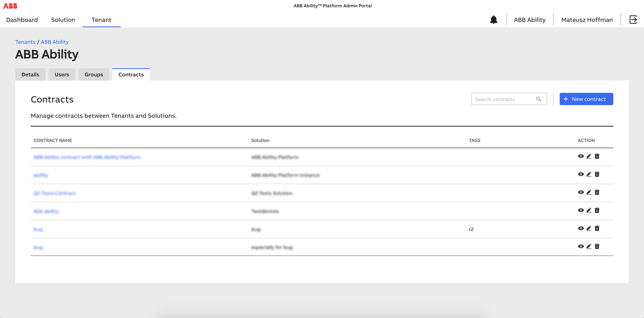Screen dimensions: 644x318
Task: View the 'especially for bug' contract
Action: tap(581, 246)
